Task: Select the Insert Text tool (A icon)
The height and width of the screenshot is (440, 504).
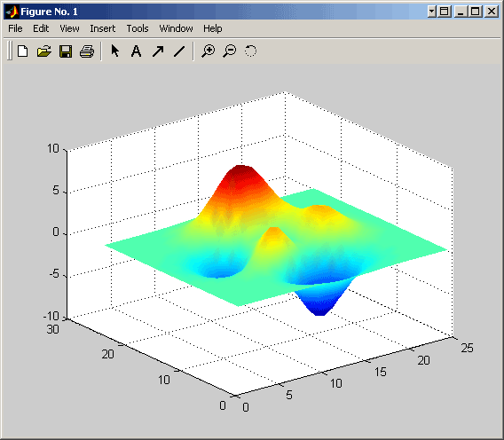Action: [x=137, y=51]
